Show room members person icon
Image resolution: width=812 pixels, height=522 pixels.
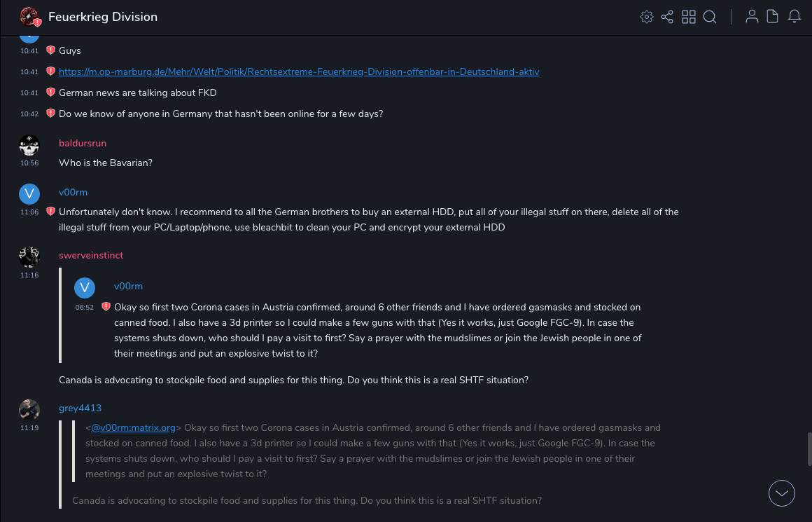[x=752, y=17]
